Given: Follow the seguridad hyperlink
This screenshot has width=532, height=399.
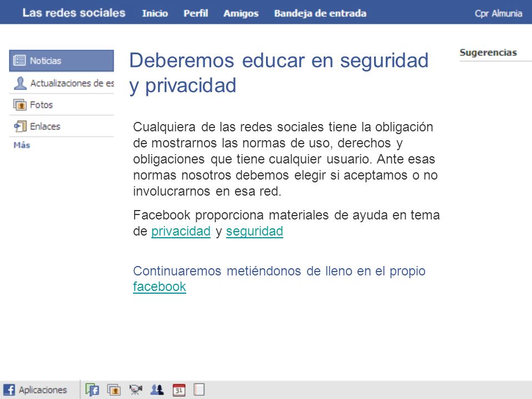Looking at the screenshot, I should pos(254,231).
